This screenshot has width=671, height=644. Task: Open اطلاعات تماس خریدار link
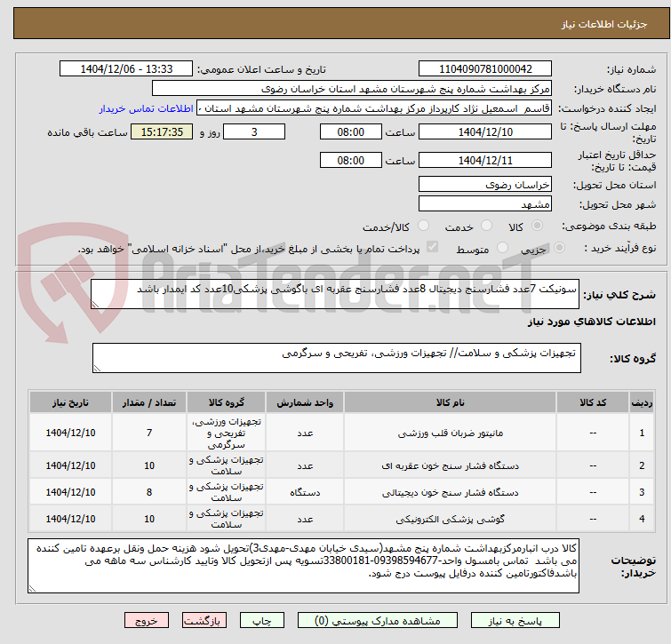click(147, 108)
